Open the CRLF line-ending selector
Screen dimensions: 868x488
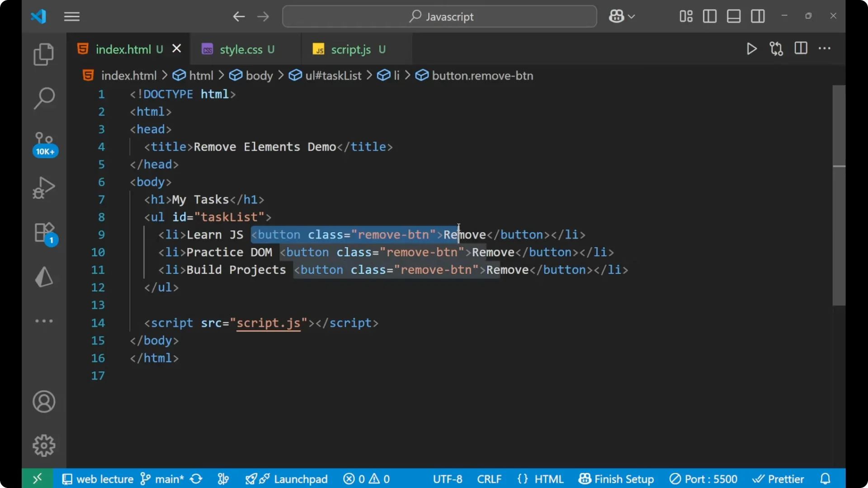pos(489,479)
